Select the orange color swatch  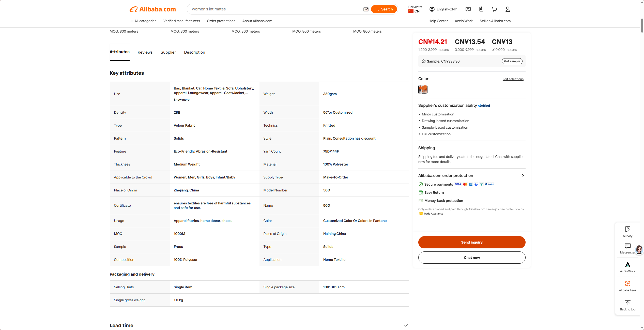423,89
